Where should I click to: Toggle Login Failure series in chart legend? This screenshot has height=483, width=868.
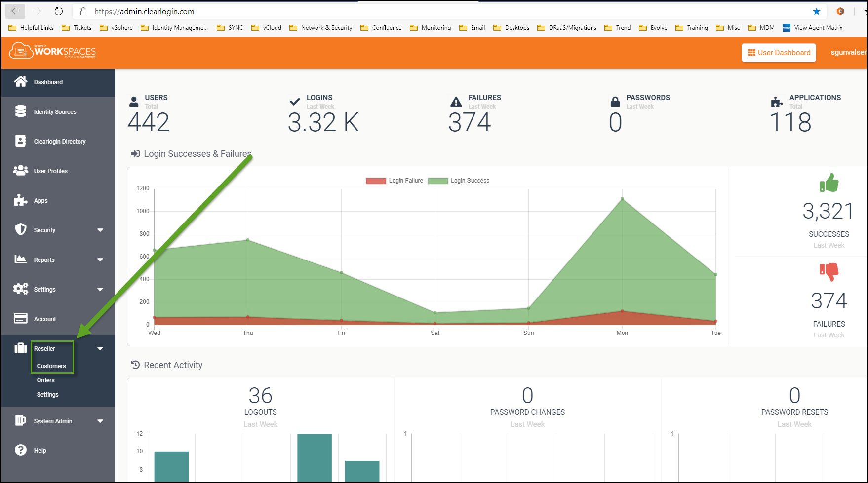[x=395, y=181]
